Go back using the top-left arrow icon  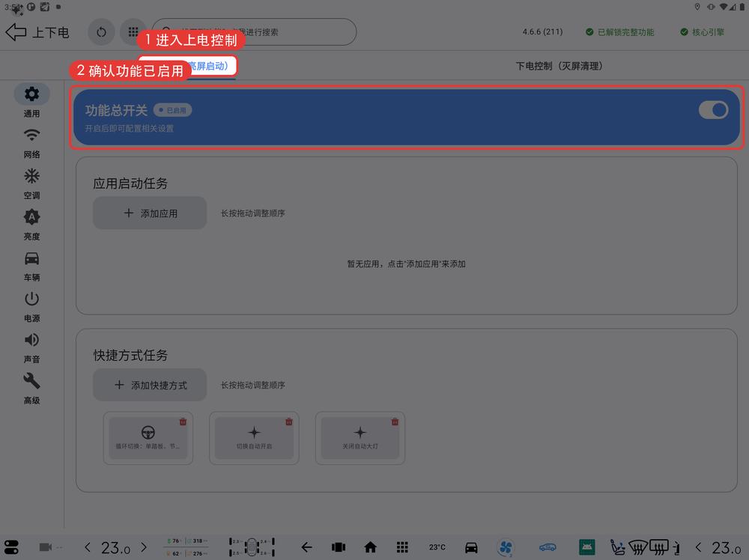(16, 32)
